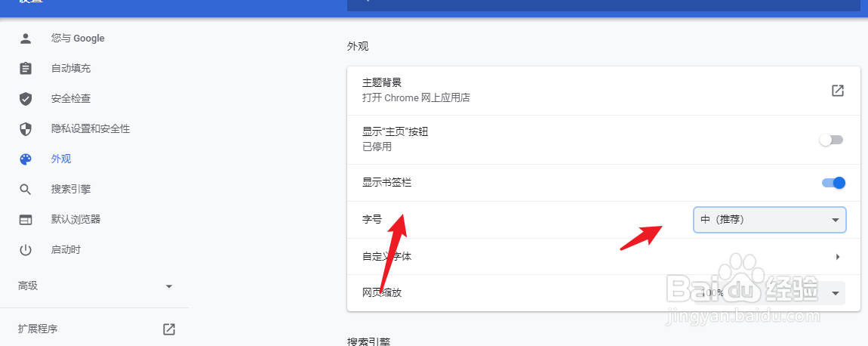
Task: Enable the 显示"主页"按钮 toggle
Action: (x=831, y=140)
